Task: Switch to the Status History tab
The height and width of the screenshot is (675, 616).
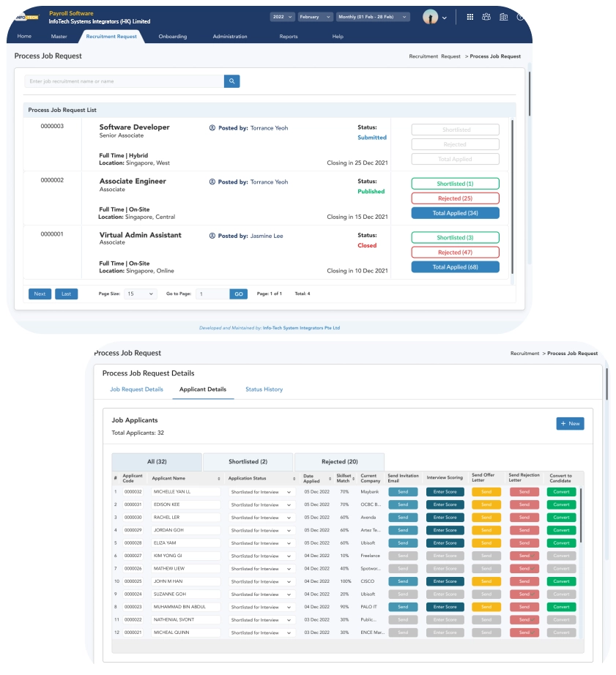Action: pyautogui.click(x=264, y=389)
